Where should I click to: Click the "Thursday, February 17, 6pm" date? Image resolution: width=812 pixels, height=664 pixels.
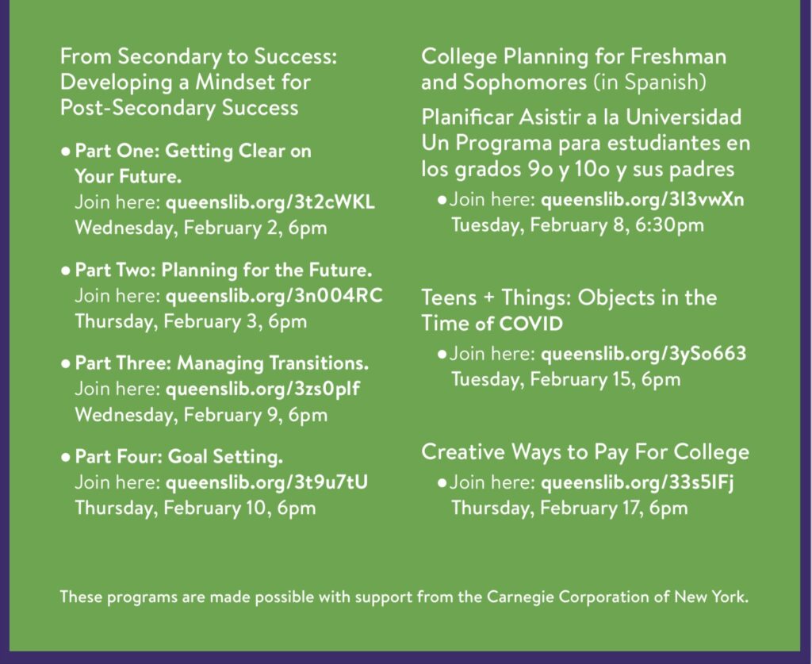569,507
